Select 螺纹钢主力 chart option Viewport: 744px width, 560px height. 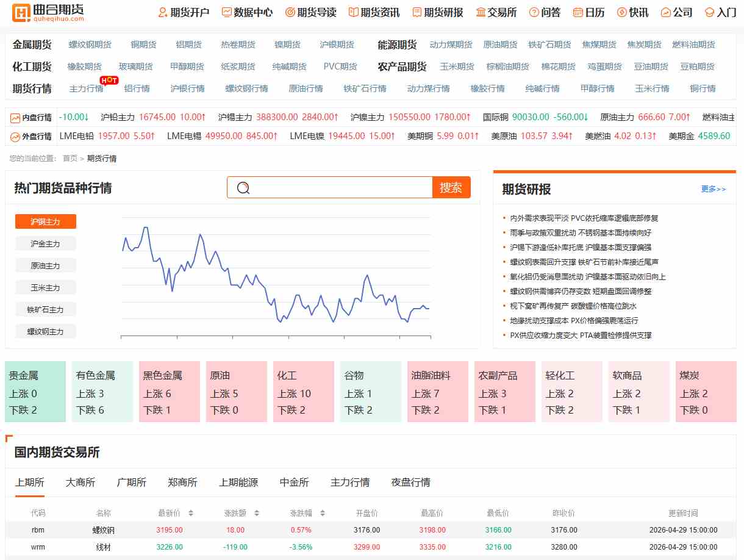(46, 331)
